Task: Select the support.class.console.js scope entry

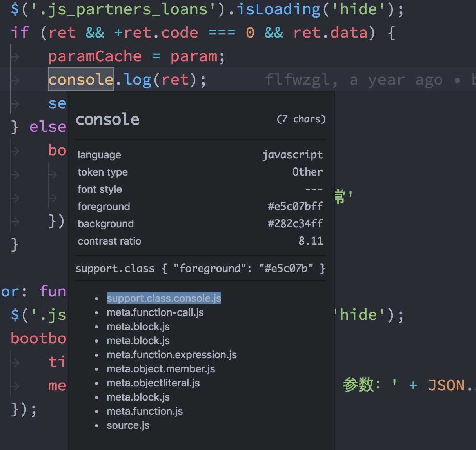Action: (x=164, y=298)
